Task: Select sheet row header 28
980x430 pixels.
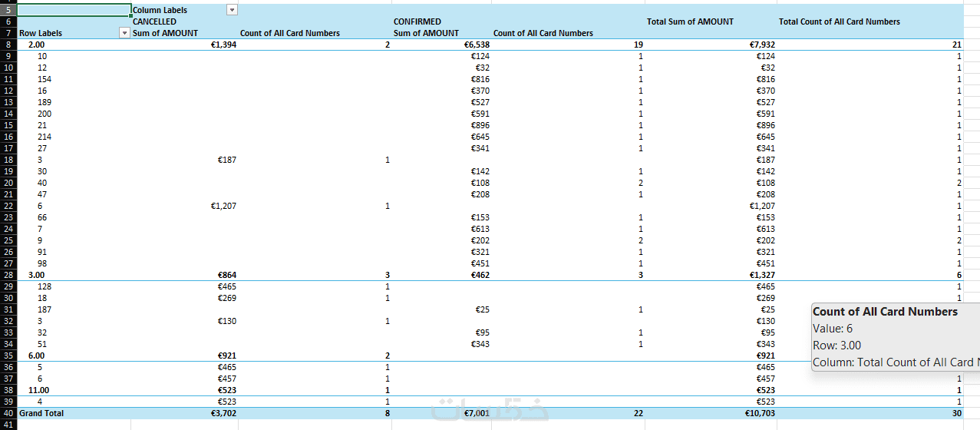Action: [x=8, y=275]
